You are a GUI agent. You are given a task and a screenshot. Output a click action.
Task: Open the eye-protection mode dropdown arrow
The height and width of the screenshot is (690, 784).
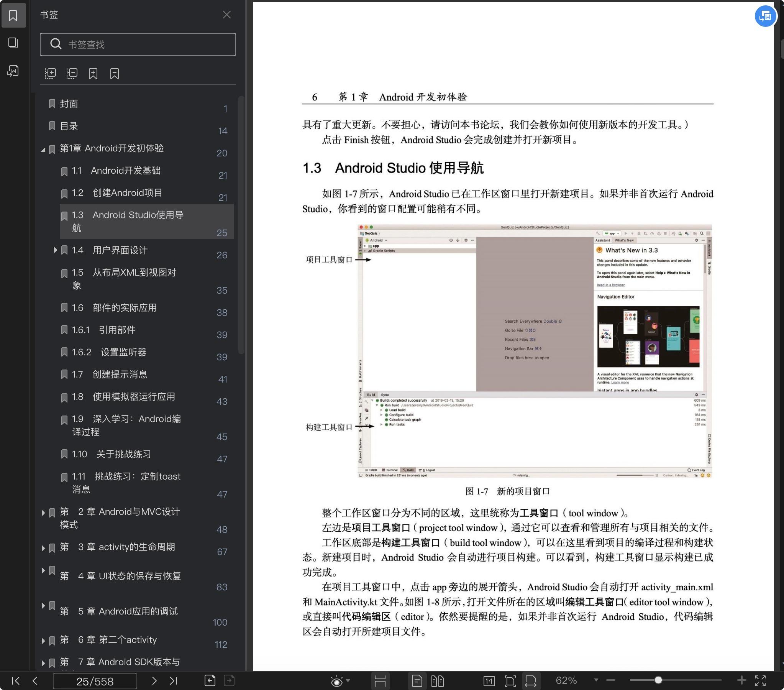(x=348, y=681)
